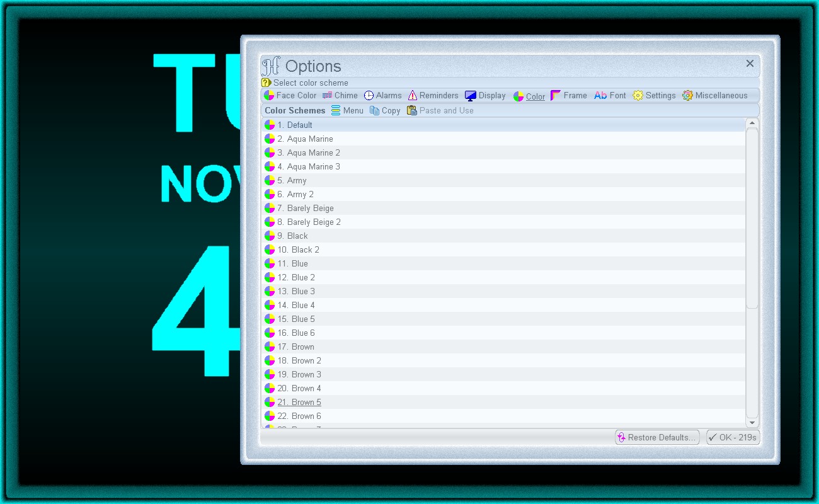Viewport: 819px width, 504px height.
Task: Confirm with the OK button
Action: (733, 437)
